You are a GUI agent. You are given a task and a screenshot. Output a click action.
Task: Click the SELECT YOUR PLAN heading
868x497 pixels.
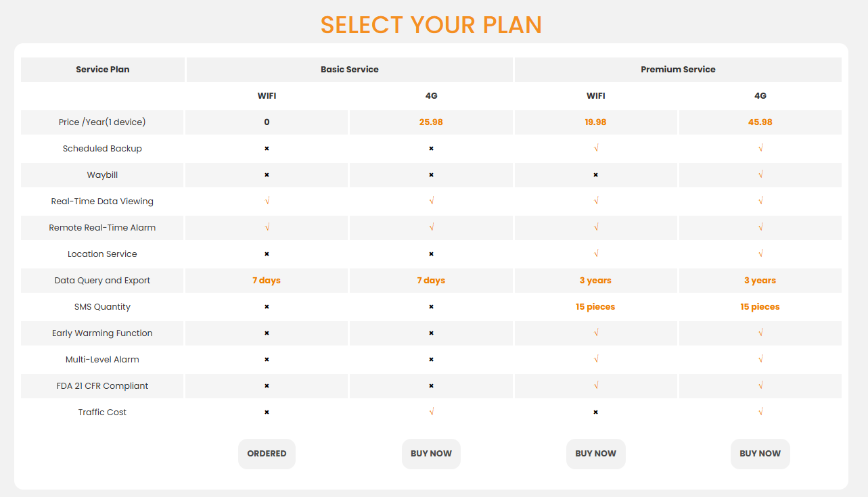pos(431,25)
